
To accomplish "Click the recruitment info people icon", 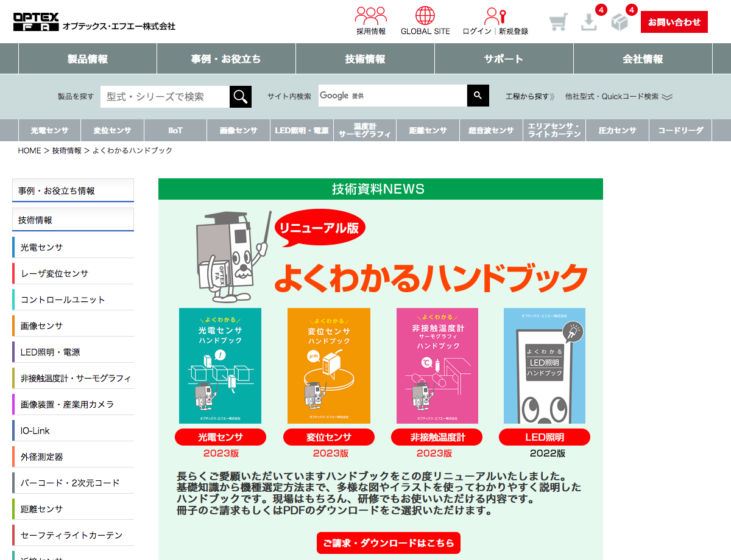I will click(x=371, y=16).
